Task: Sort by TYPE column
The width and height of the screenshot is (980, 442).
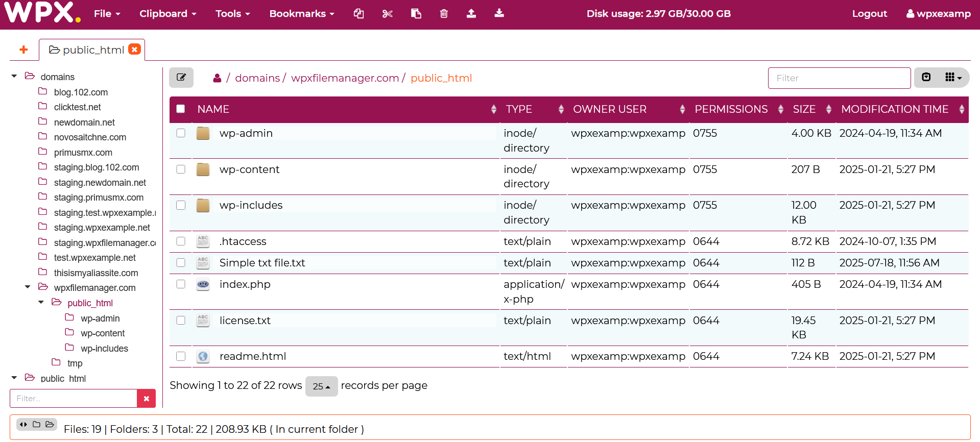Action: pos(535,109)
